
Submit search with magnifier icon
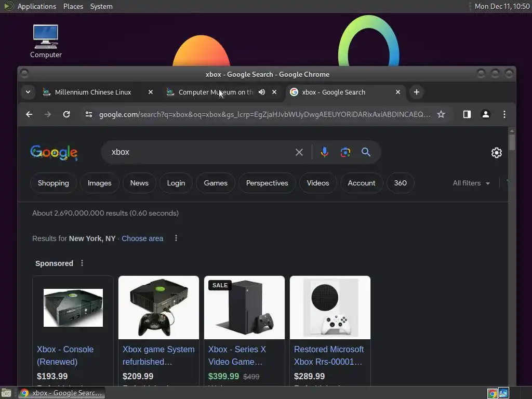click(x=366, y=152)
